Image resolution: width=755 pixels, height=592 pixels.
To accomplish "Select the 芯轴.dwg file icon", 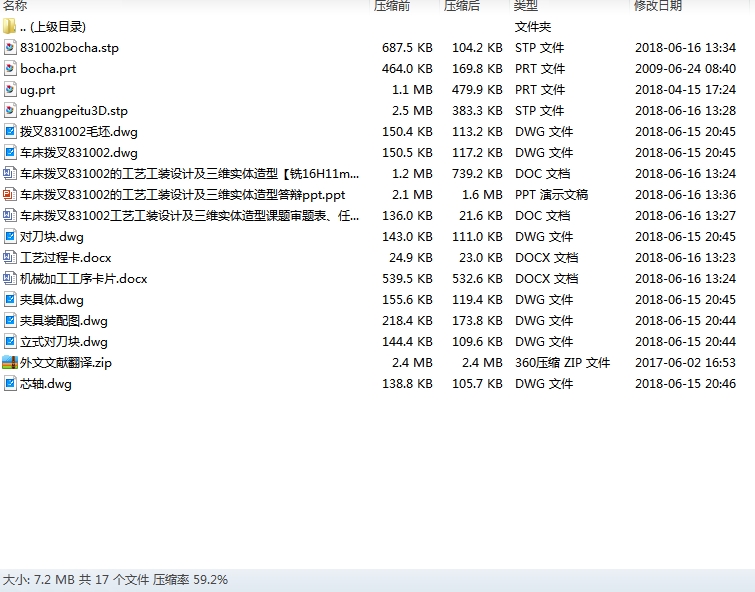I will (x=10, y=384).
